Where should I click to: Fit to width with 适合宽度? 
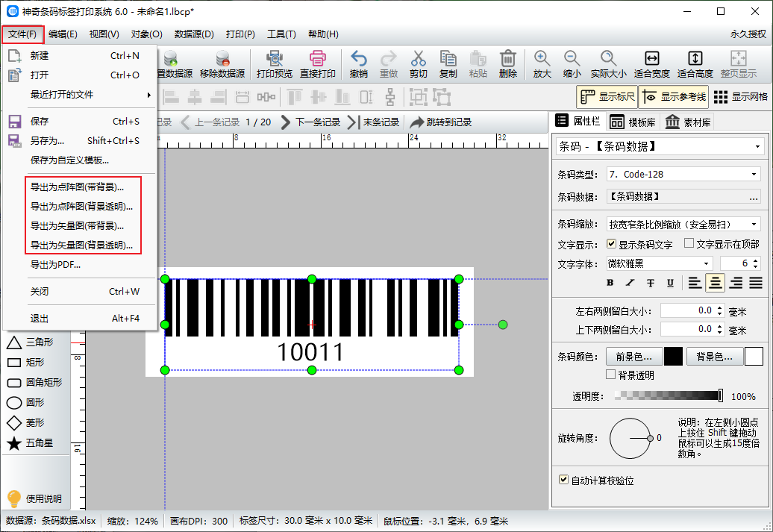click(x=651, y=65)
